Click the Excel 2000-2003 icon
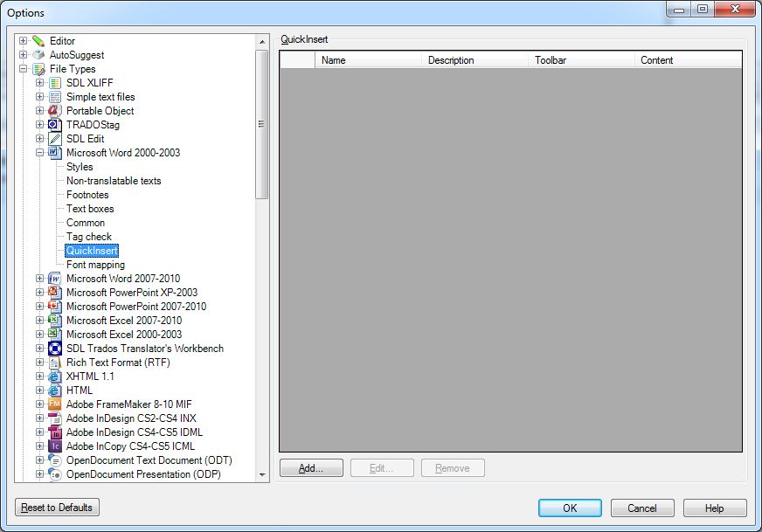762x532 pixels. [55, 335]
